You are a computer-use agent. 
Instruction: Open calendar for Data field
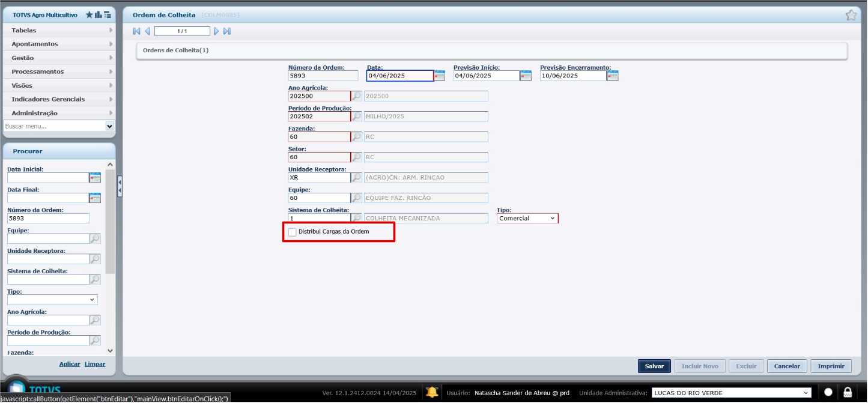point(440,76)
